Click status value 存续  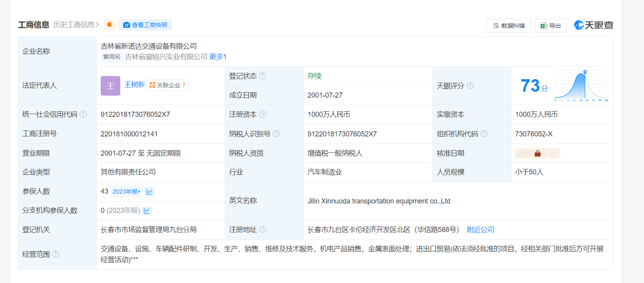(314, 76)
